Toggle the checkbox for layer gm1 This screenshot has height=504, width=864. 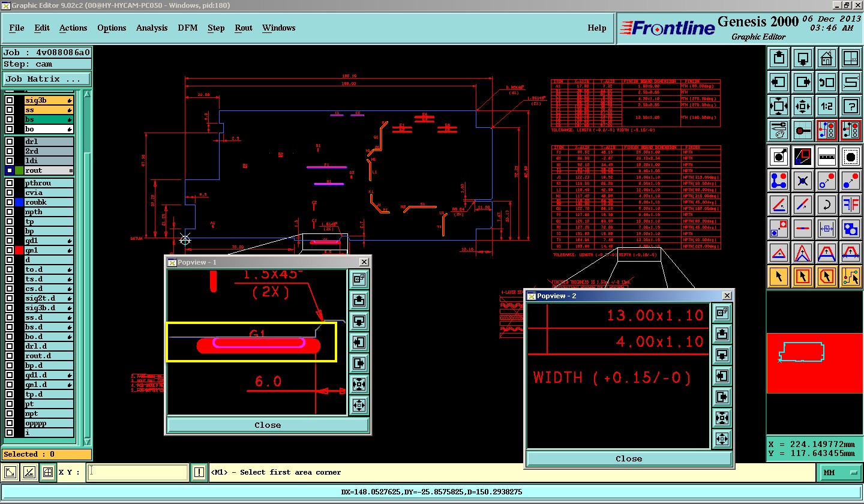point(10,250)
